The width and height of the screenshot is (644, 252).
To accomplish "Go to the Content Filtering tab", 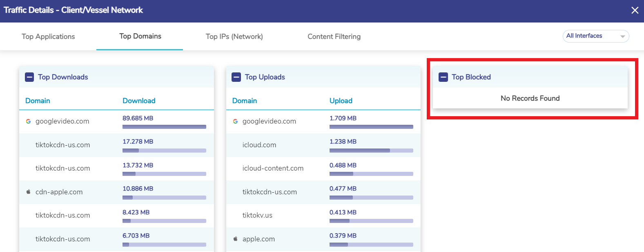I will tap(334, 36).
